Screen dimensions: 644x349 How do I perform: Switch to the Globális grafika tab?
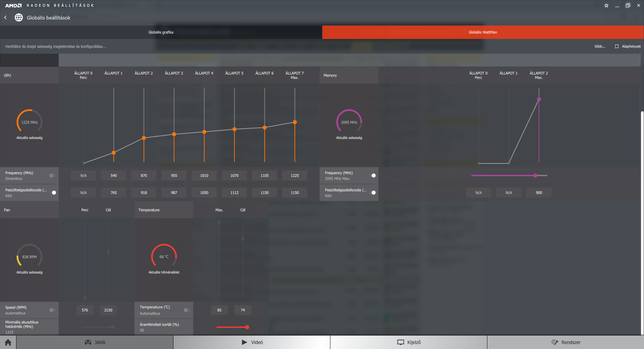pos(161,32)
